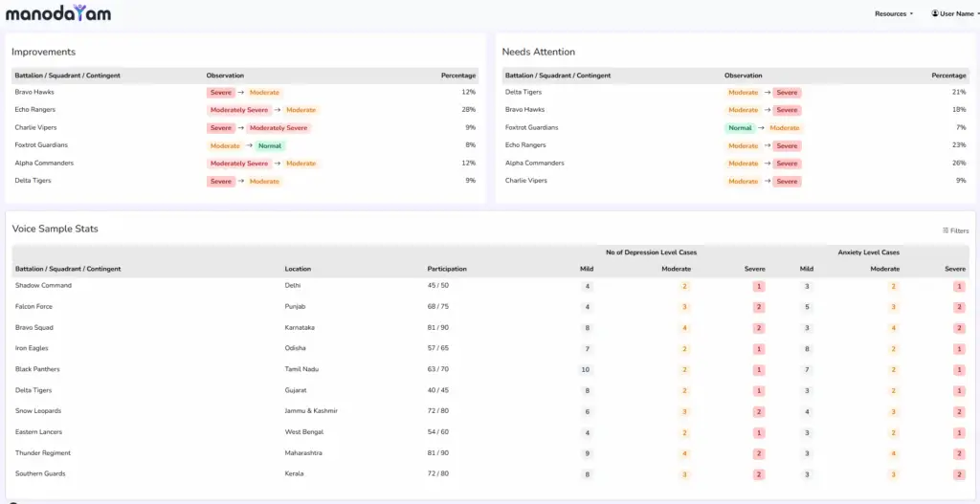Click Black Panthers mild depression count badge

pos(587,370)
